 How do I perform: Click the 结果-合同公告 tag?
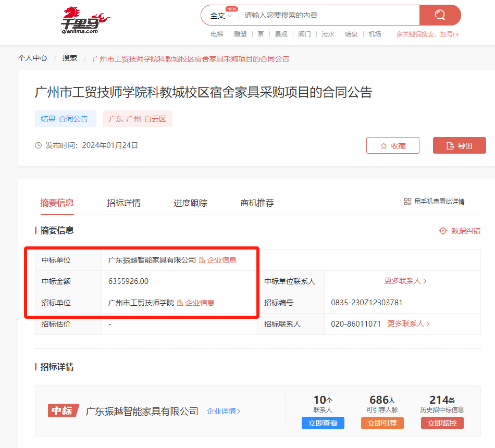click(65, 119)
